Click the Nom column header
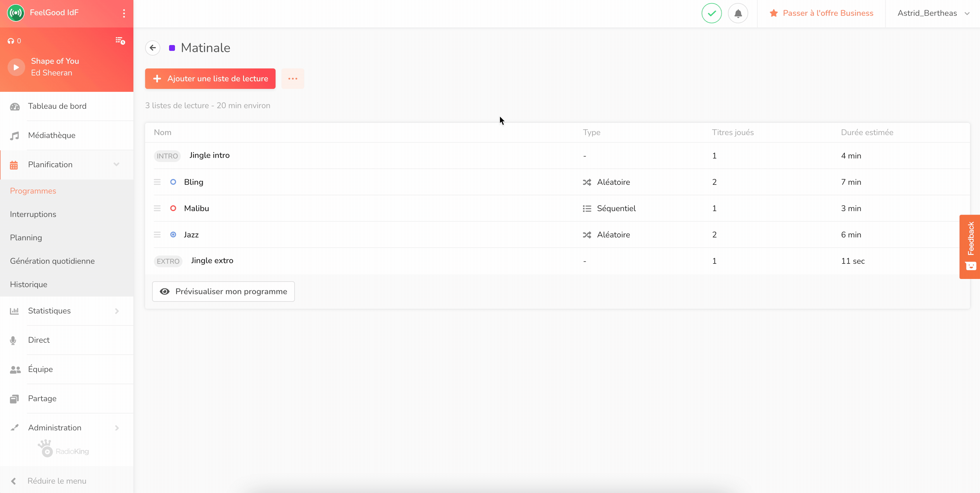 [x=162, y=132]
